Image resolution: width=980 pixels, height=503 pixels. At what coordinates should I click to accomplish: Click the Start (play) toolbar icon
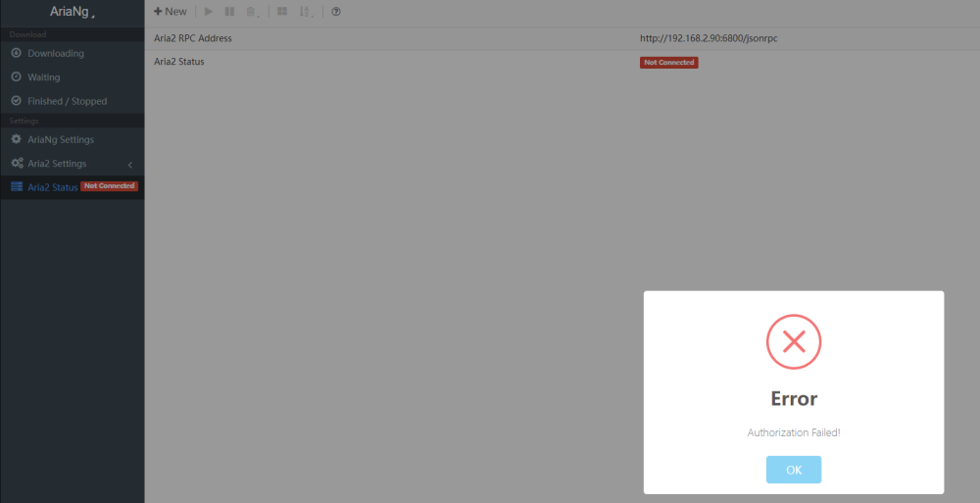click(209, 11)
